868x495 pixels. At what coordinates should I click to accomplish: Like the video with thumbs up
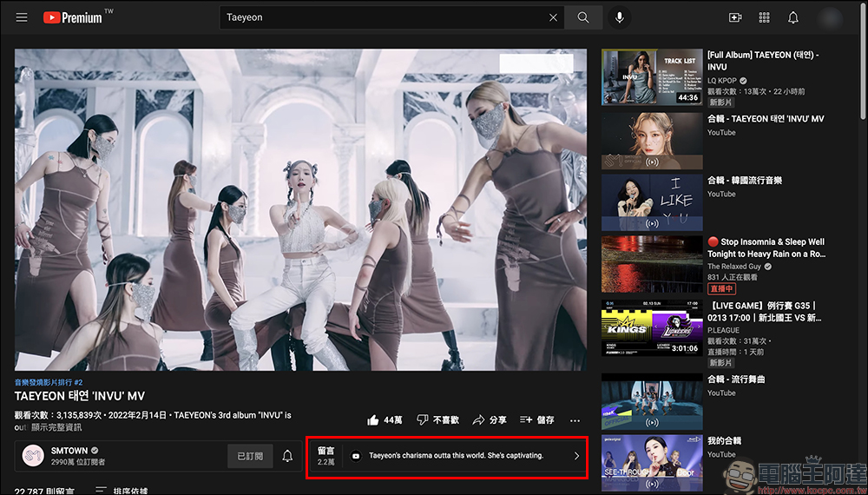coord(385,419)
